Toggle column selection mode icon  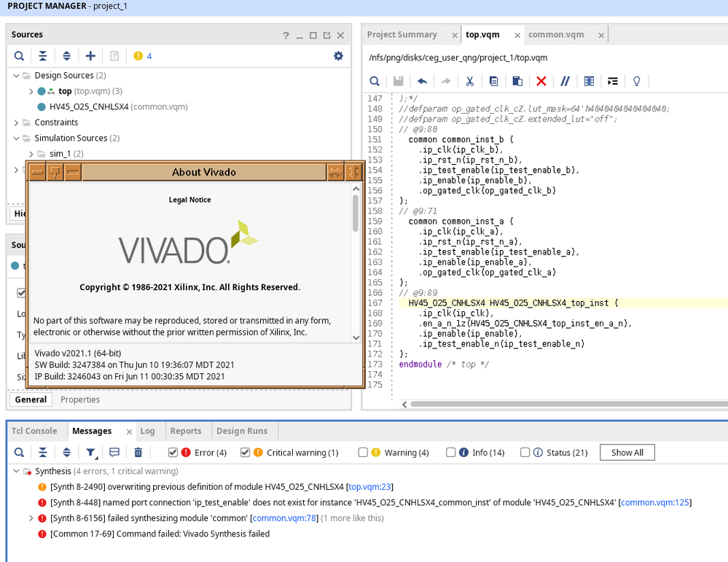(589, 82)
